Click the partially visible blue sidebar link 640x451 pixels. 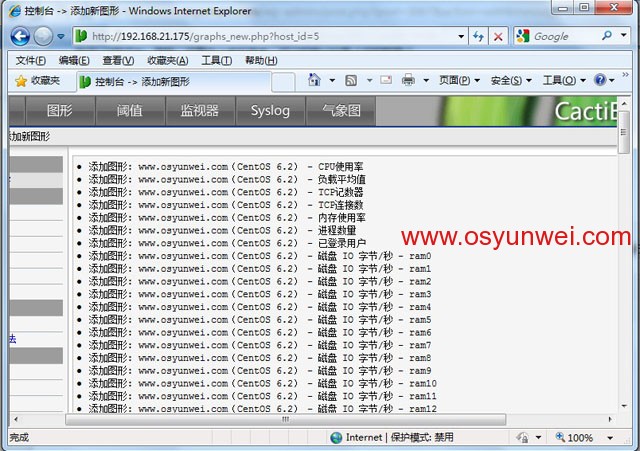click(13, 338)
